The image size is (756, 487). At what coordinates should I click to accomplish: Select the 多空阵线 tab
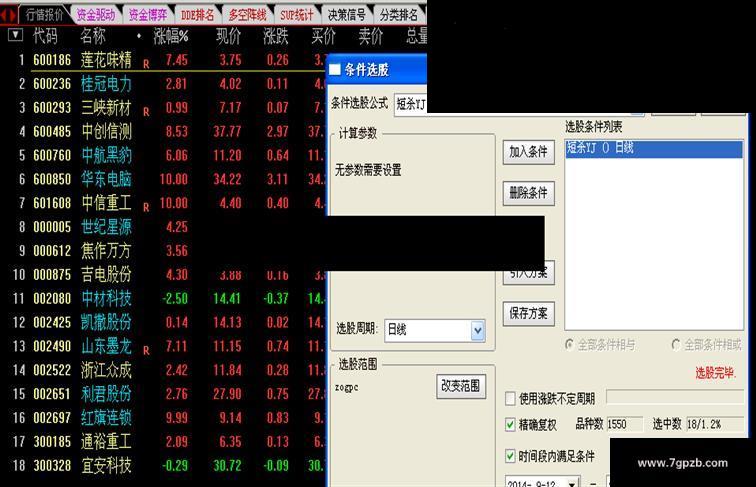coord(247,14)
